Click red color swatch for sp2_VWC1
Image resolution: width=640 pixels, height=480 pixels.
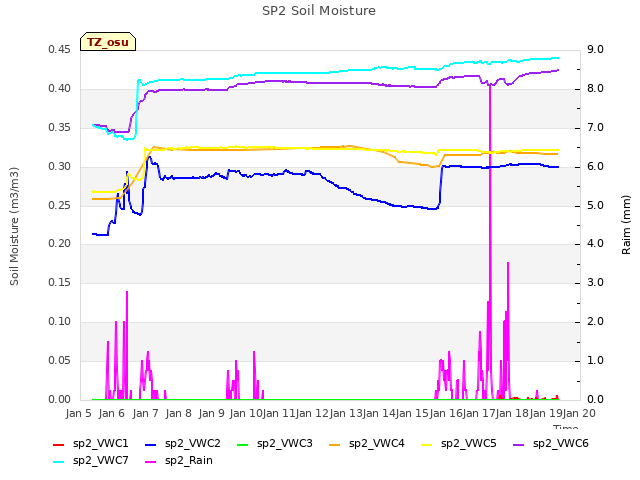[x=58, y=445]
